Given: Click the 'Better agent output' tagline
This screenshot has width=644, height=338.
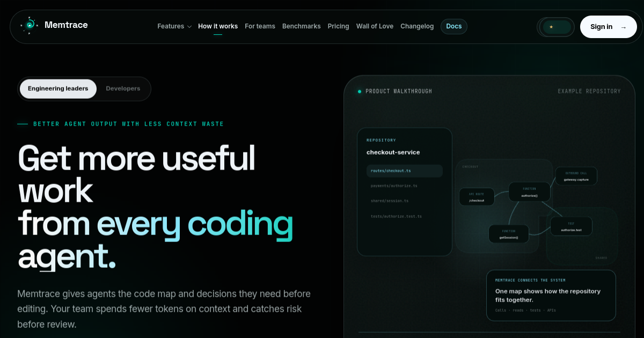Looking at the screenshot, I should click(129, 124).
